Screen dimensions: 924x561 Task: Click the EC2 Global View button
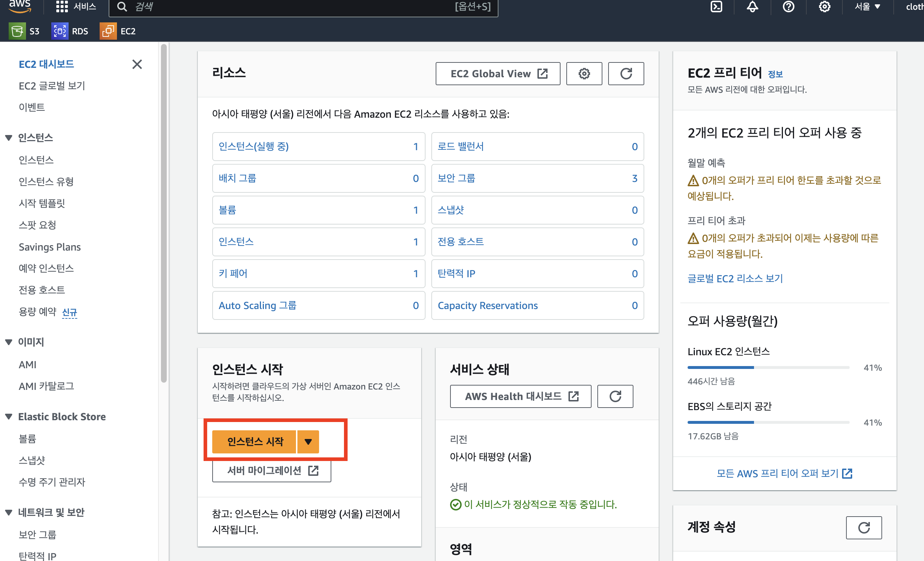(x=498, y=74)
